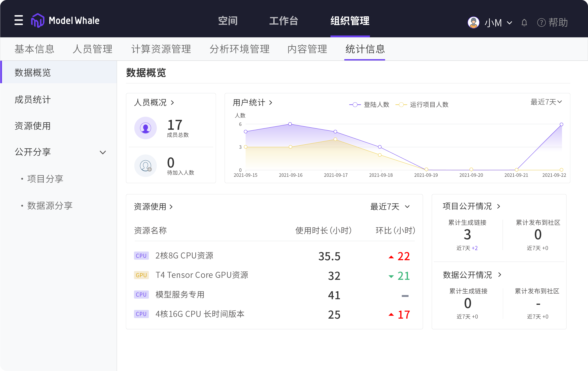This screenshot has height=371, width=588.
Task: Click the GPU badge for T4 Tensor Core
Action: pos(141,275)
